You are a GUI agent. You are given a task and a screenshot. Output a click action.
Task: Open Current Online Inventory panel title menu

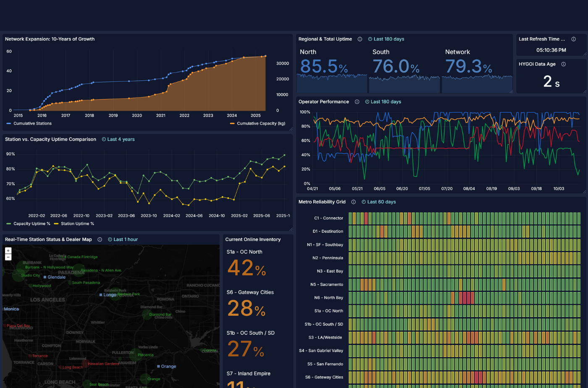[x=253, y=240]
